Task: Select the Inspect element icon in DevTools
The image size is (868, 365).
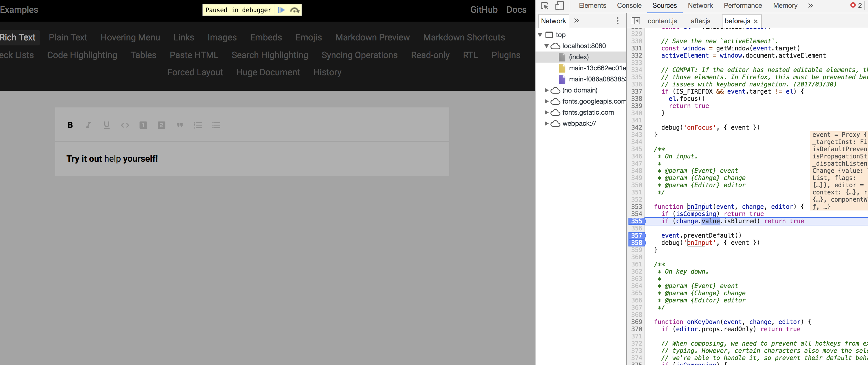Action: 544,6
